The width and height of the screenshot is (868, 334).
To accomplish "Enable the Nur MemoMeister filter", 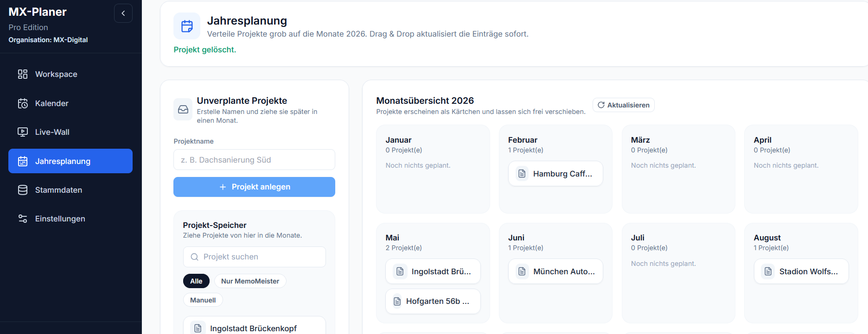I will pos(250,281).
